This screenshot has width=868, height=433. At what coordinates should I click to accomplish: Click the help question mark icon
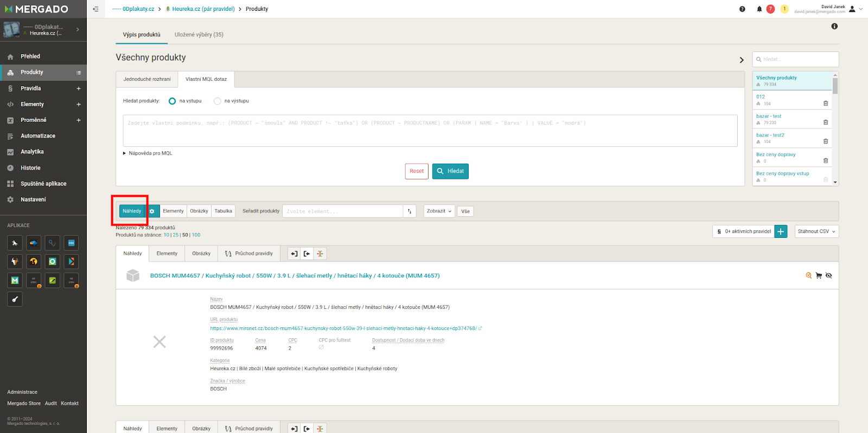tap(742, 9)
